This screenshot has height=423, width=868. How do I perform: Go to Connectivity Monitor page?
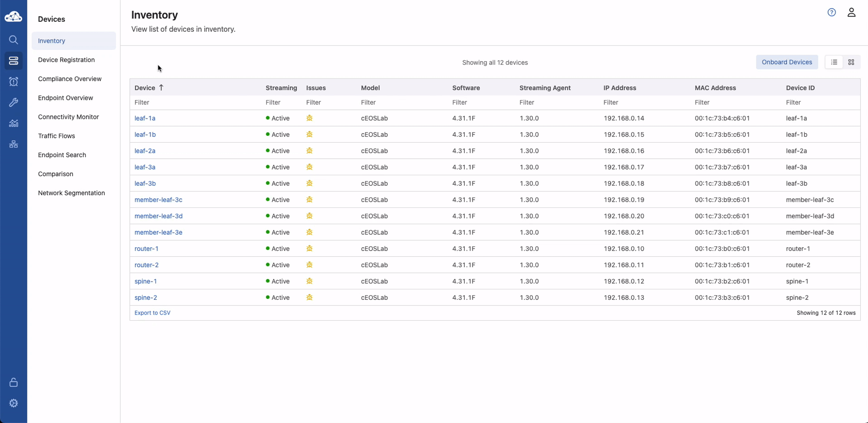68,117
